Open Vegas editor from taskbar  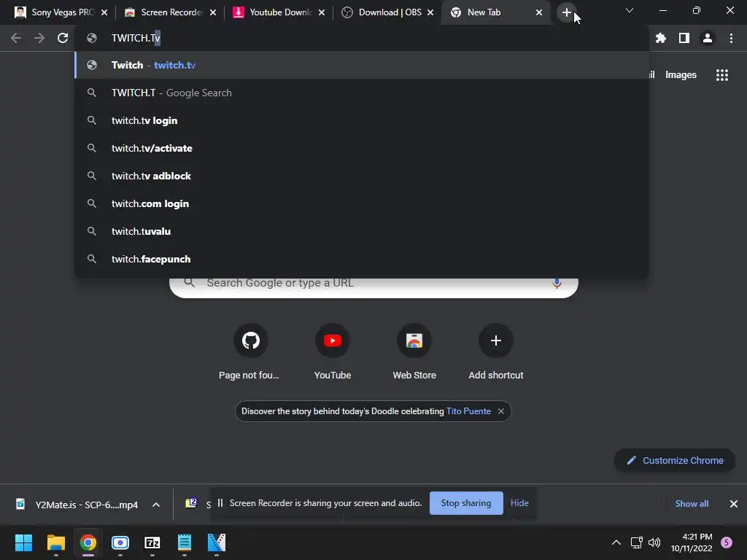click(x=216, y=542)
